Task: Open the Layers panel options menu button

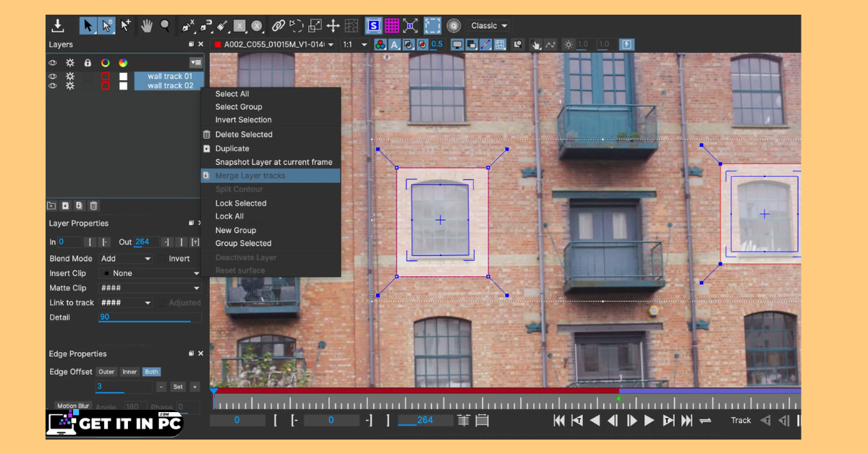Action: (195, 63)
